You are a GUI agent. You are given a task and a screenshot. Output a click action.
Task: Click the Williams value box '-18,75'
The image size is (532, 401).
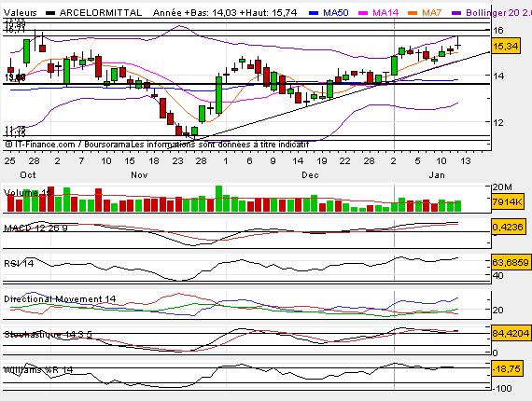(x=507, y=368)
